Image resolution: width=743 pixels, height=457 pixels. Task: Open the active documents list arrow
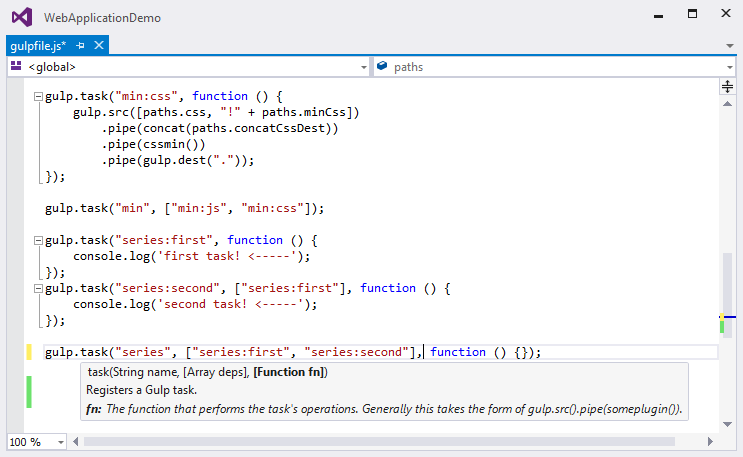731,46
